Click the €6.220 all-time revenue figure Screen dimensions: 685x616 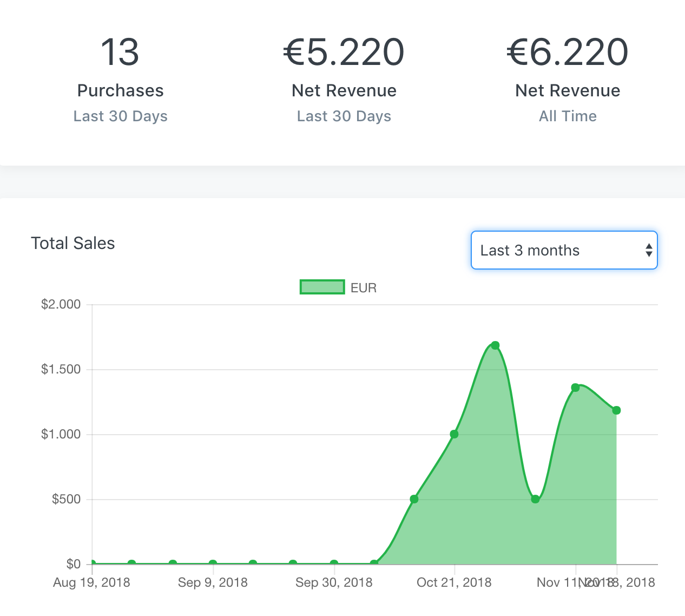pyautogui.click(x=568, y=53)
